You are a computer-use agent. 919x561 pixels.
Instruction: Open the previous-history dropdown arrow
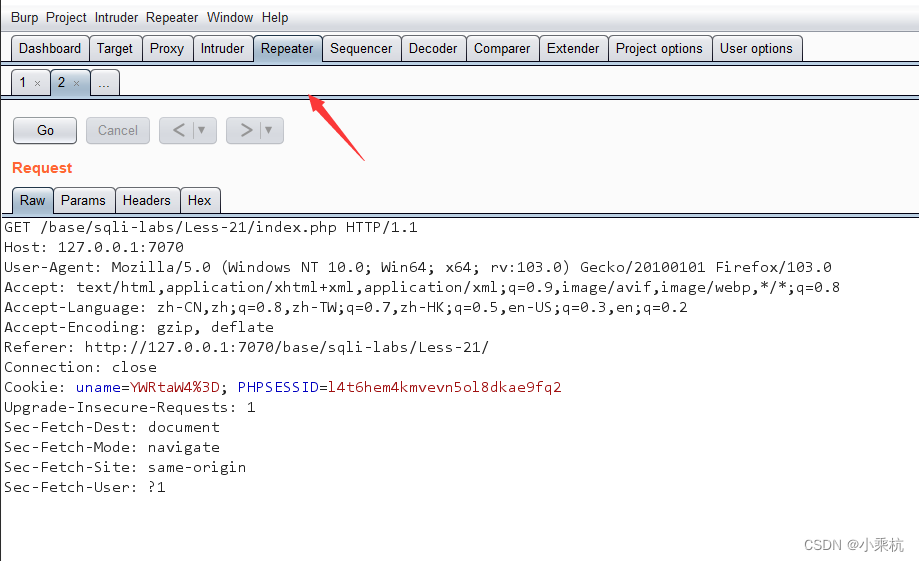pos(202,130)
